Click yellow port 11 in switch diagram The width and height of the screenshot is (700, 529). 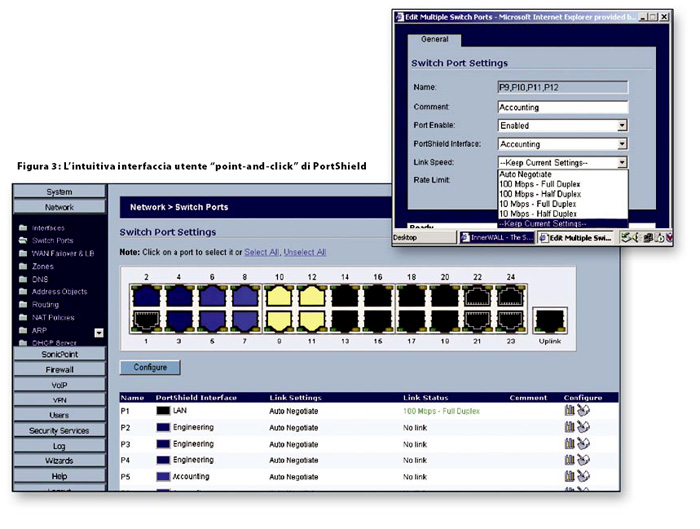coord(312,321)
